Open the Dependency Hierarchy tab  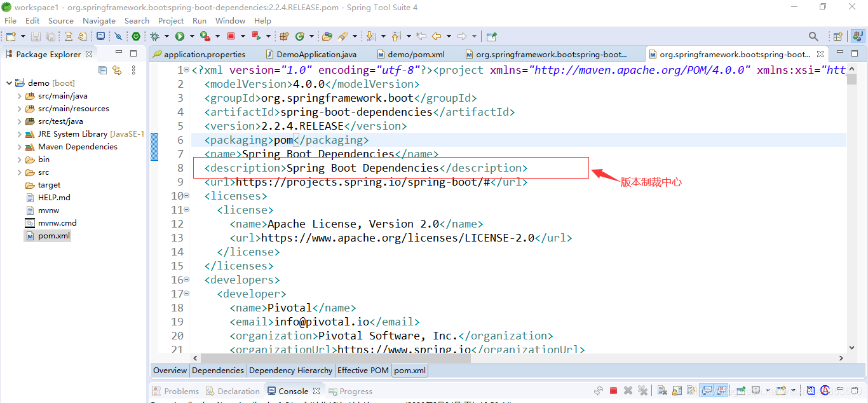pyautogui.click(x=290, y=370)
